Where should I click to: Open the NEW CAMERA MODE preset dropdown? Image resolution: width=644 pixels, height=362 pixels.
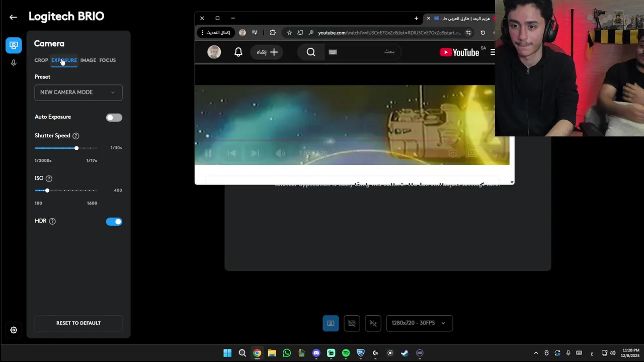tap(78, 93)
